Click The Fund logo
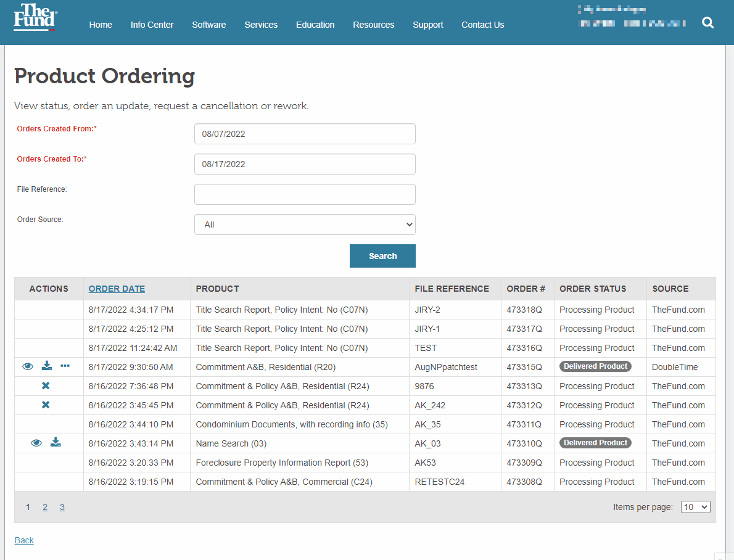 (35, 17)
